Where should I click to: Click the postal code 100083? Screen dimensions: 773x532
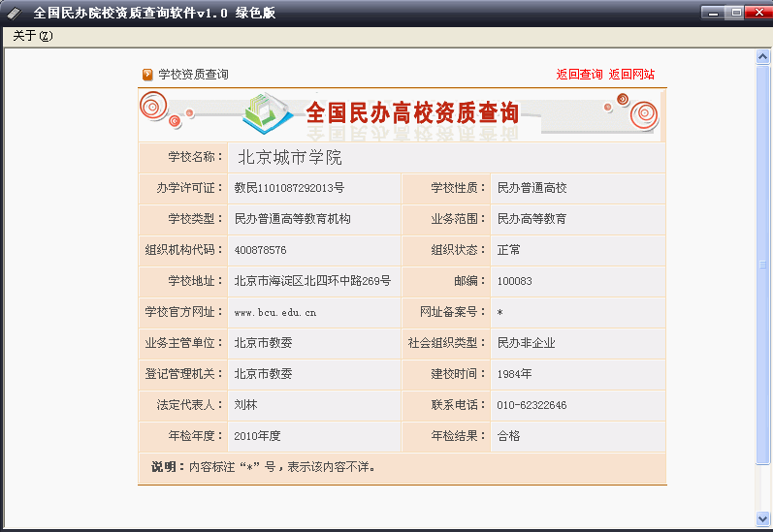[514, 281]
